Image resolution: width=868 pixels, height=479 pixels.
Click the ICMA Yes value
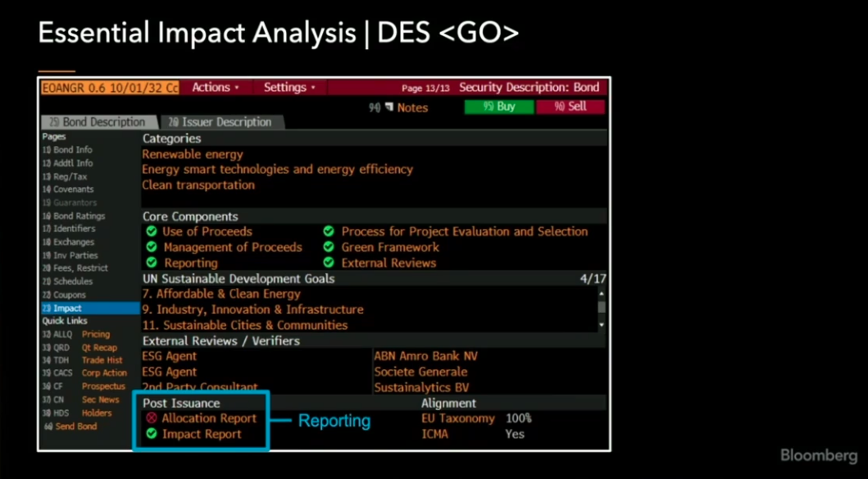[514, 434]
